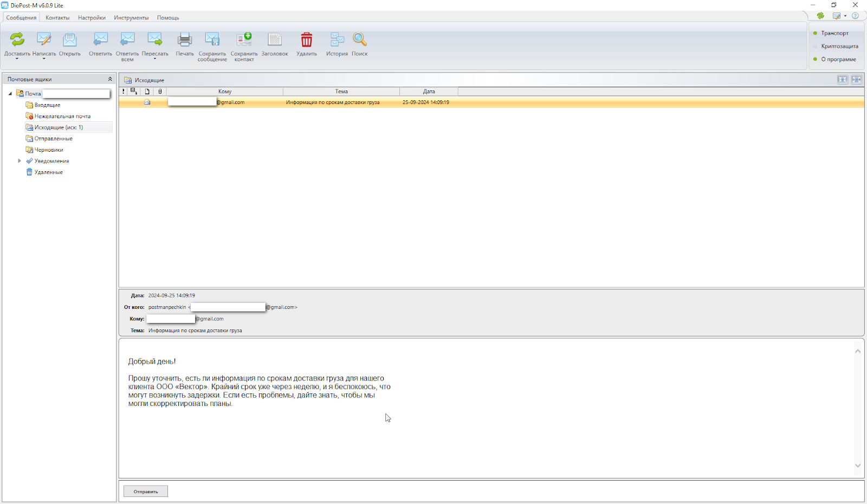Open the dropdown arrow under Переслать
Image resolution: width=867 pixels, height=504 pixels.
coord(155,59)
